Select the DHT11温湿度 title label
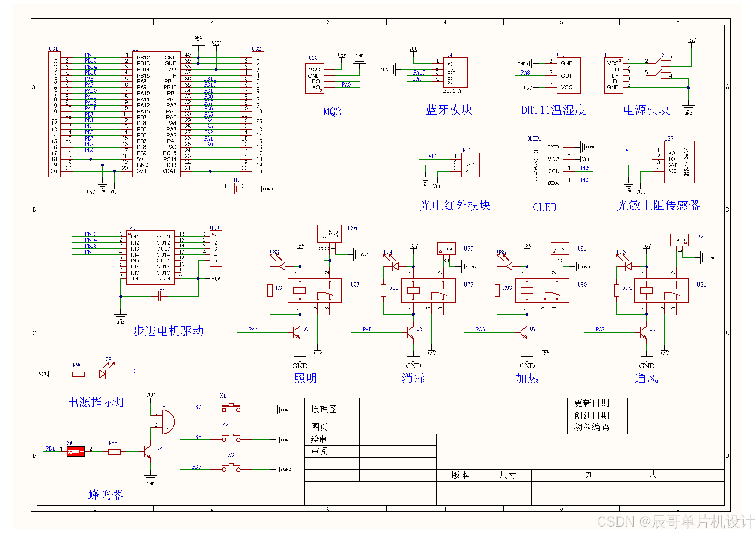Viewport: 756px width, 534px height. 553,110
